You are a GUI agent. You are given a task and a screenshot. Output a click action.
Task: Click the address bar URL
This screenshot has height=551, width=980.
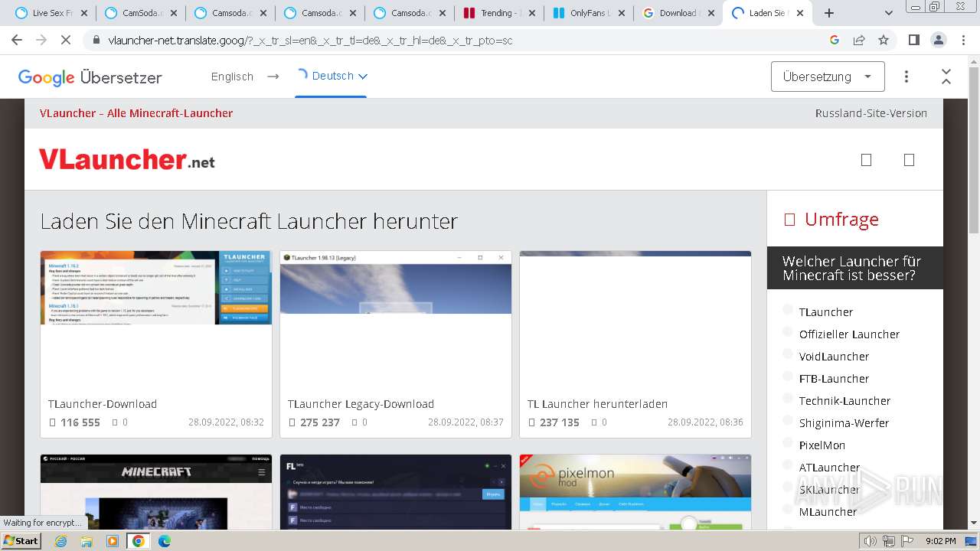click(x=310, y=41)
